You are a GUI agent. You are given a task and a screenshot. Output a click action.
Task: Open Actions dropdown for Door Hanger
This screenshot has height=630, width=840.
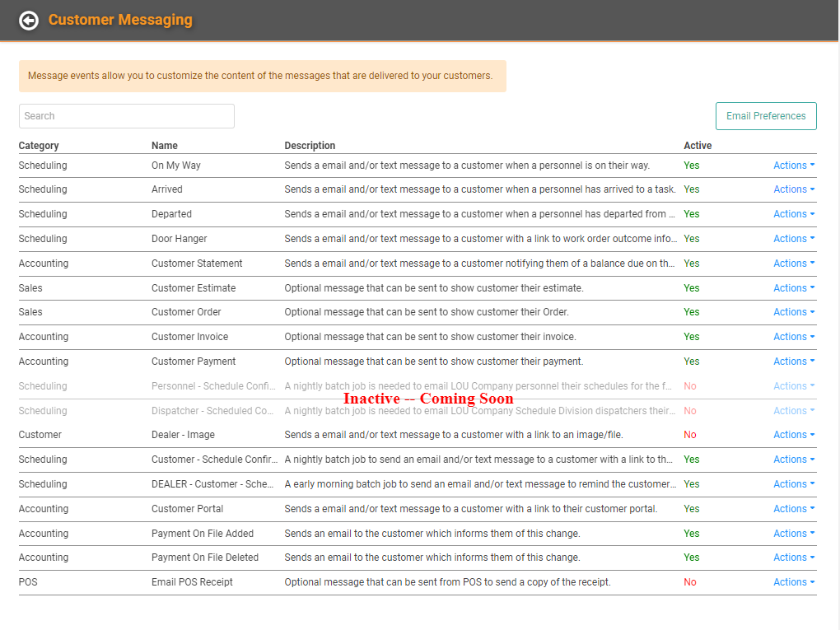(794, 239)
